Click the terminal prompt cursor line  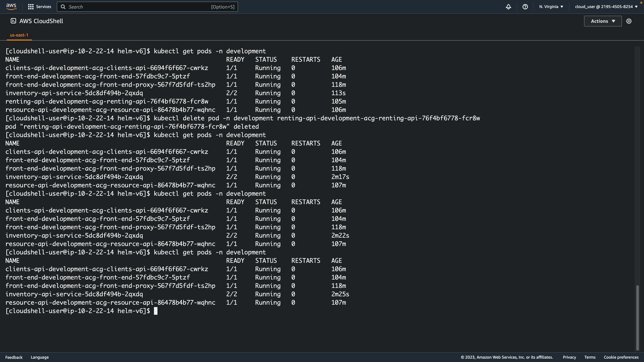(x=156, y=311)
